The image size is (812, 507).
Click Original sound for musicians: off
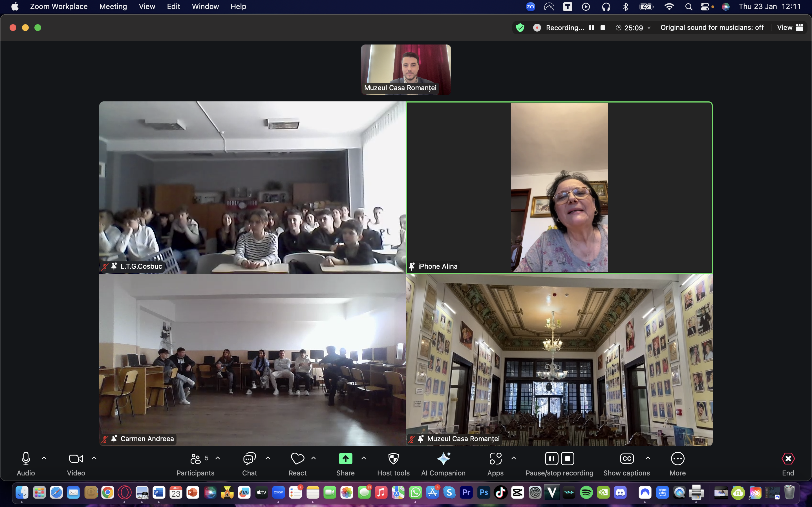click(x=712, y=28)
